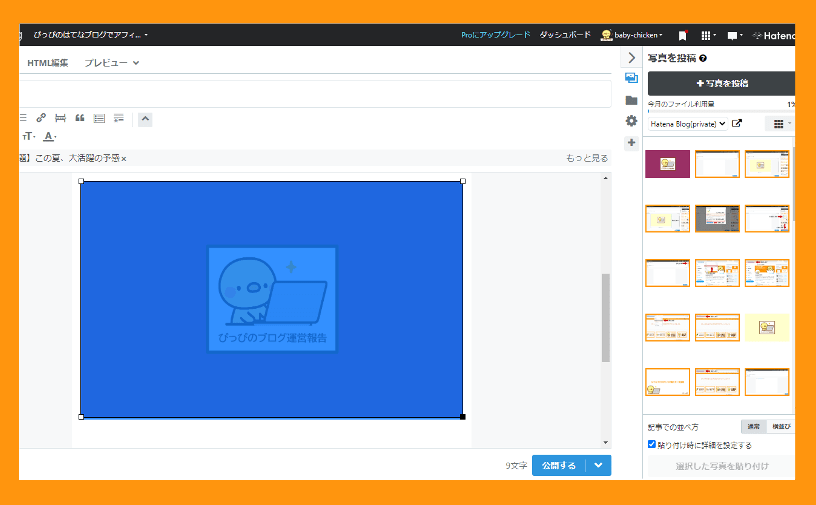The image size is (816, 505).
Task: Dismiss the この夏、大活躍の予感 topic suggestion
Action: [124, 159]
